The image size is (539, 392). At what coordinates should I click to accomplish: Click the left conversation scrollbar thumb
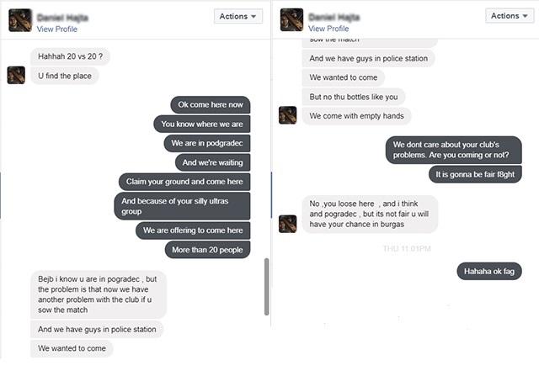[x=267, y=286]
